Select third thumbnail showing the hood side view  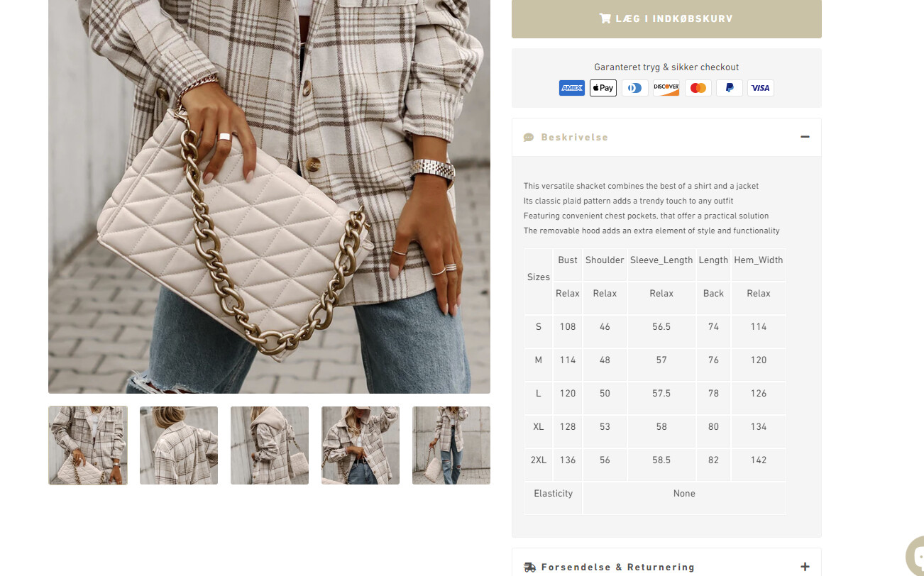[x=270, y=445]
